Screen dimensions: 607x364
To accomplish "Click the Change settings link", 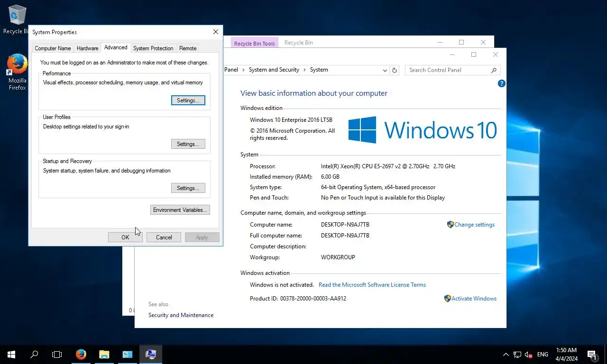I will click(x=474, y=225).
